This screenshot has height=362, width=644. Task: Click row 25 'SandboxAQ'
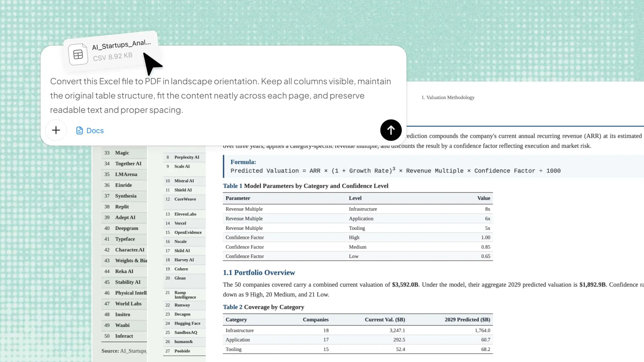coord(184,333)
